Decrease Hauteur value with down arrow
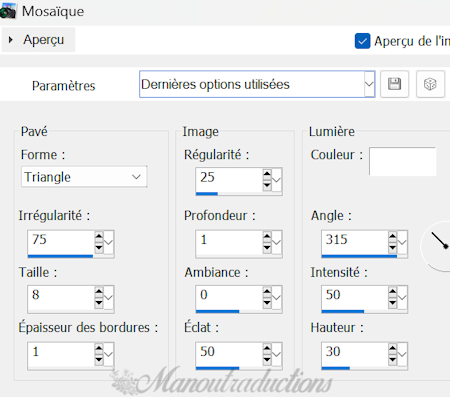450x397 pixels. pyautogui.click(x=393, y=359)
